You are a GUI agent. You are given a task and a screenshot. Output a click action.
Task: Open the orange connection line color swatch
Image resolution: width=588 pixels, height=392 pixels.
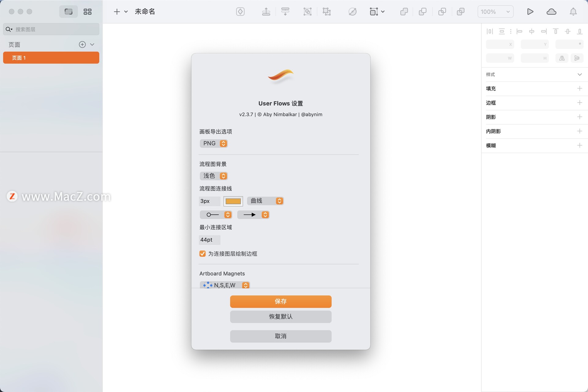233,201
